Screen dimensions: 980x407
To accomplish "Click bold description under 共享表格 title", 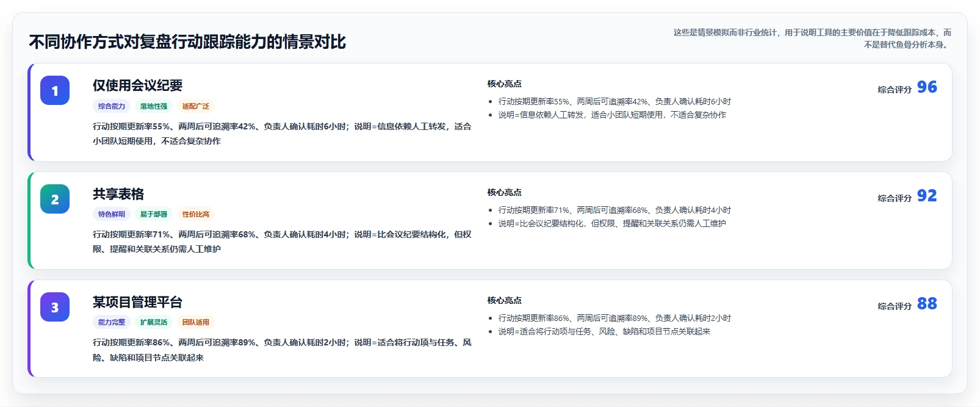I will pos(282,242).
